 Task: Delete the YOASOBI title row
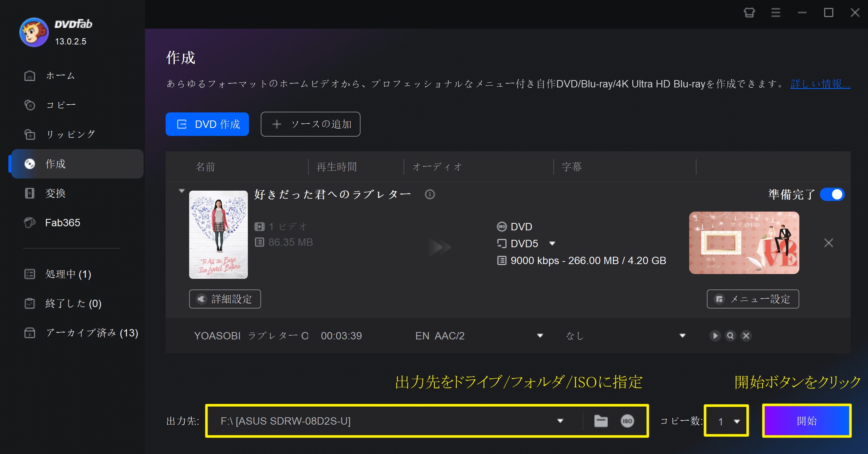746,336
